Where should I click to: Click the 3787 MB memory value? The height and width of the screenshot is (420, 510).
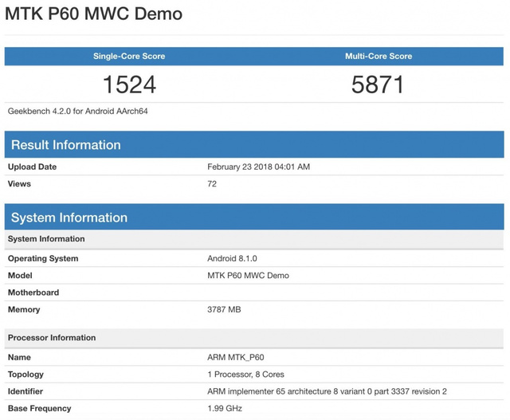[224, 309]
